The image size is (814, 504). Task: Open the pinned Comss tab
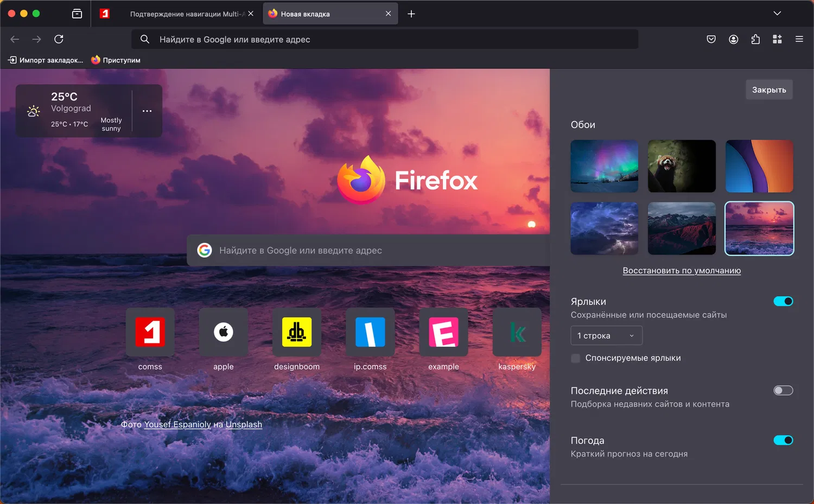tap(105, 14)
